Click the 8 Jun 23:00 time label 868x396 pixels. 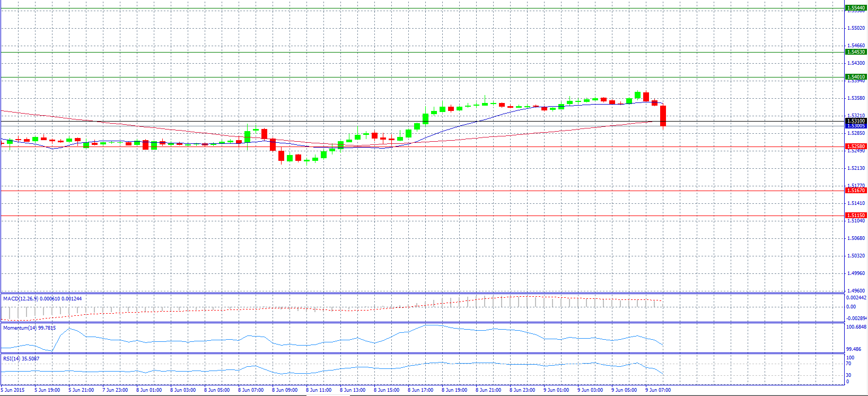522,390
